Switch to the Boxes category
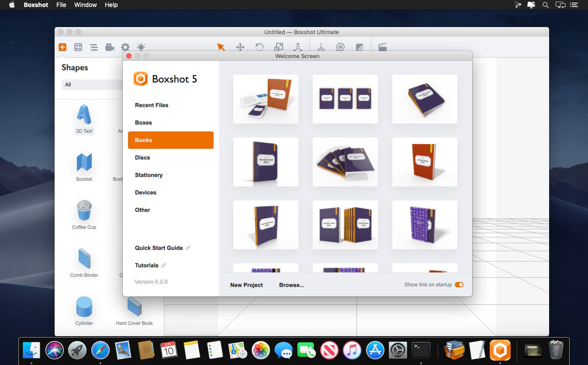This screenshot has height=365, width=588. [143, 123]
